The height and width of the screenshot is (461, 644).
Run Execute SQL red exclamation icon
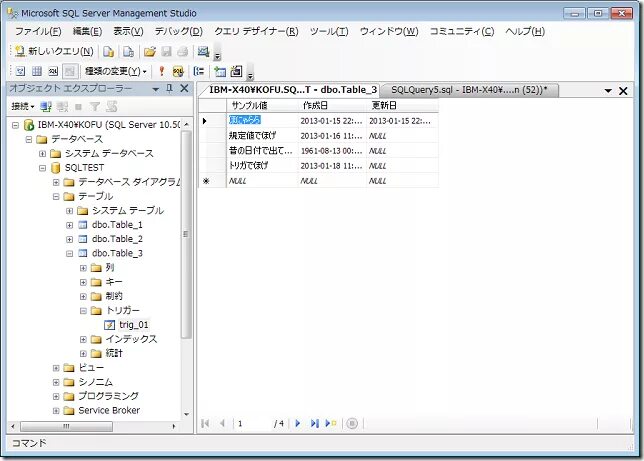pyautogui.click(x=162, y=71)
